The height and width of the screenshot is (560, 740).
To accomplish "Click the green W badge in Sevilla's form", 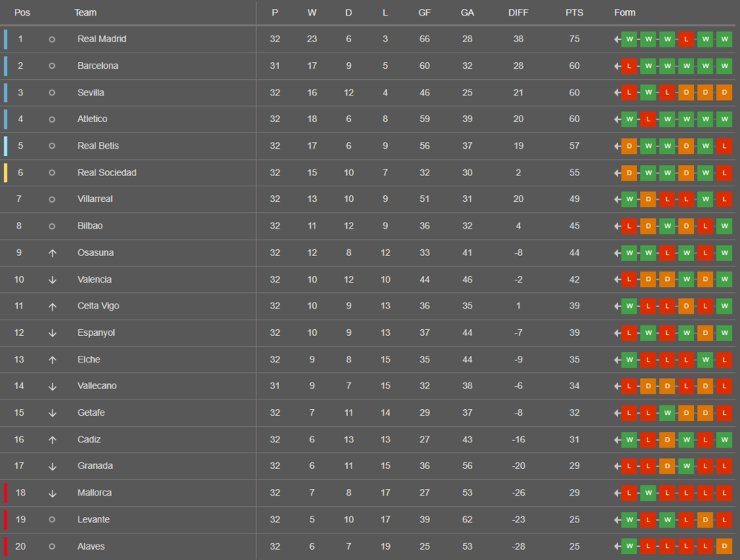I will (648, 92).
